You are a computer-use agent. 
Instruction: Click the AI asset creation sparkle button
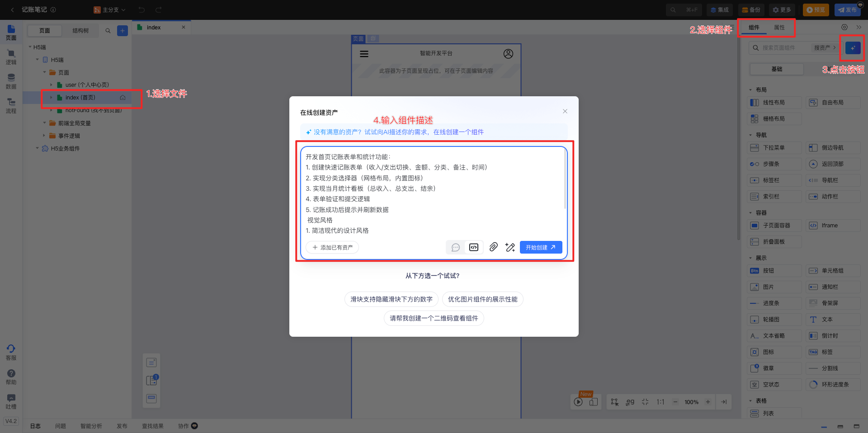[x=852, y=48]
